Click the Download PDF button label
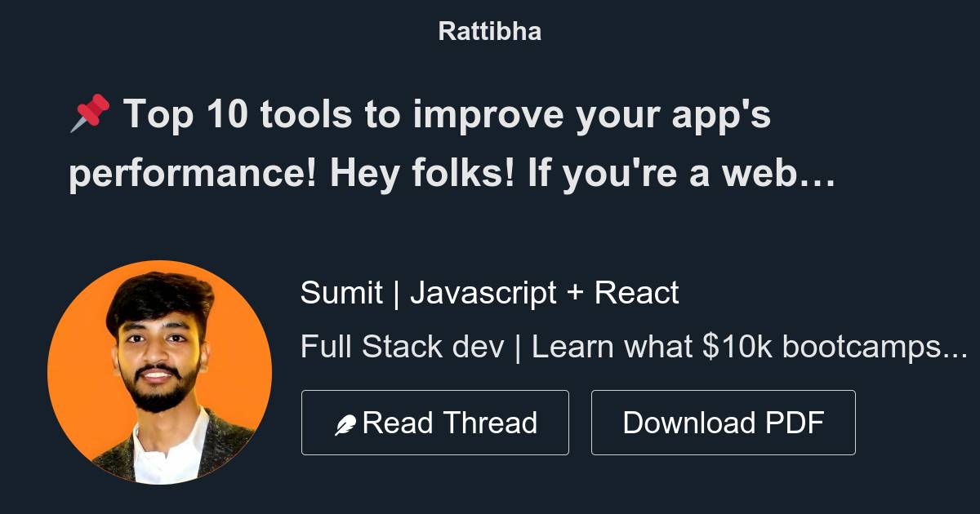 click(724, 423)
